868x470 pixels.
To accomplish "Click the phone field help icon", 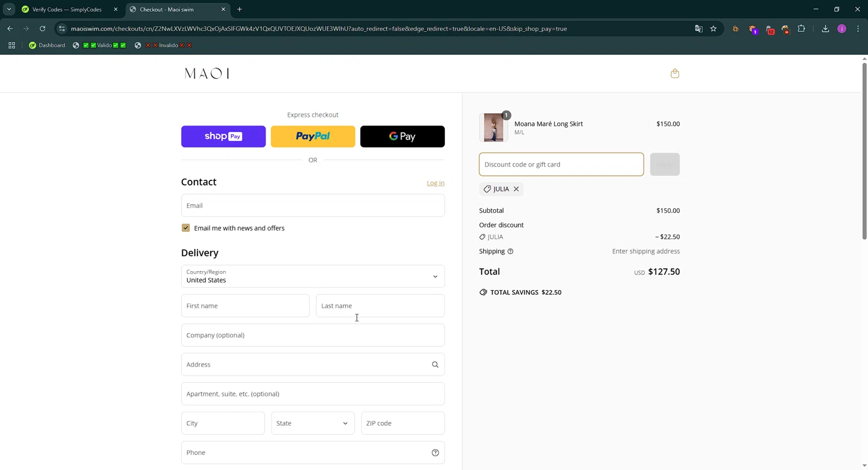I will click(435, 453).
